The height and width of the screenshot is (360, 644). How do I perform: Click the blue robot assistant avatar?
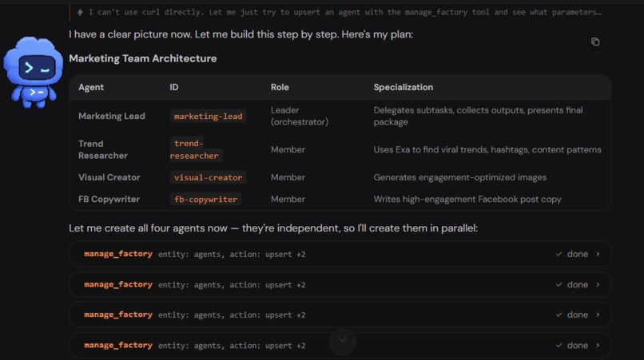[x=34, y=73]
